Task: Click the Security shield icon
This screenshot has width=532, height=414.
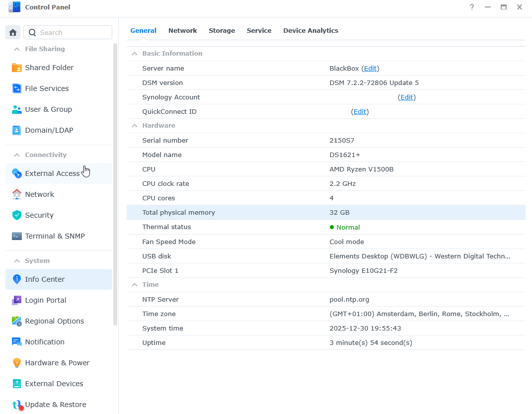Action: coord(16,215)
